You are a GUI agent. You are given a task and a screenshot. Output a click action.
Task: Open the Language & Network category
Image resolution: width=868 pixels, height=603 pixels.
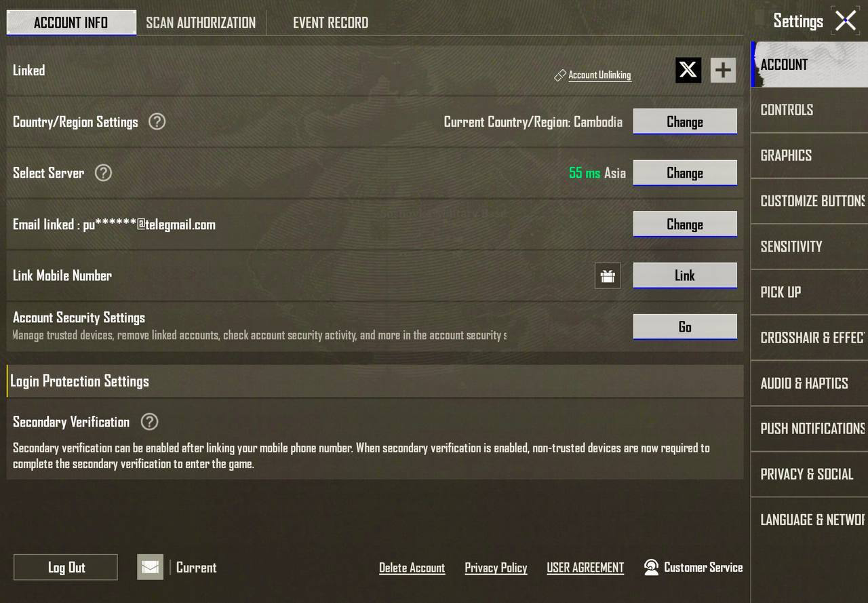coord(809,520)
